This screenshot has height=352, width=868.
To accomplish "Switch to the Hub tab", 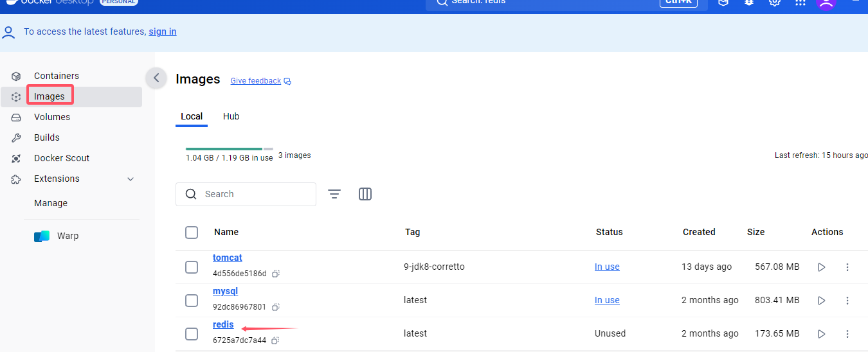I will [x=231, y=116].
